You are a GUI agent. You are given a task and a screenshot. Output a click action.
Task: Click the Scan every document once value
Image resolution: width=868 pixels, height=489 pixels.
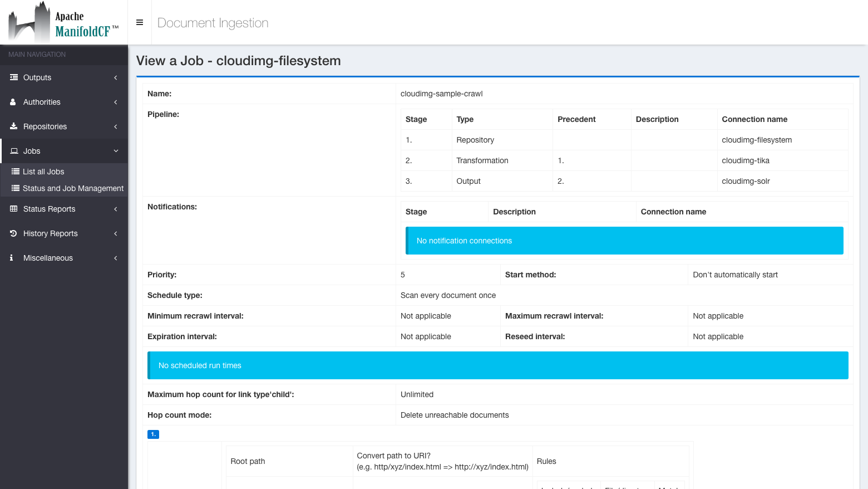448,295
